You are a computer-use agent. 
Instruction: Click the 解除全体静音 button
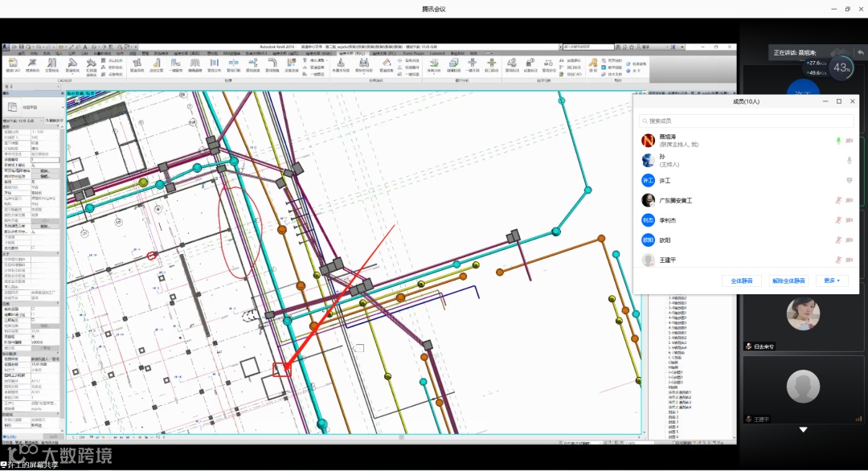click(x=789, y=281)
